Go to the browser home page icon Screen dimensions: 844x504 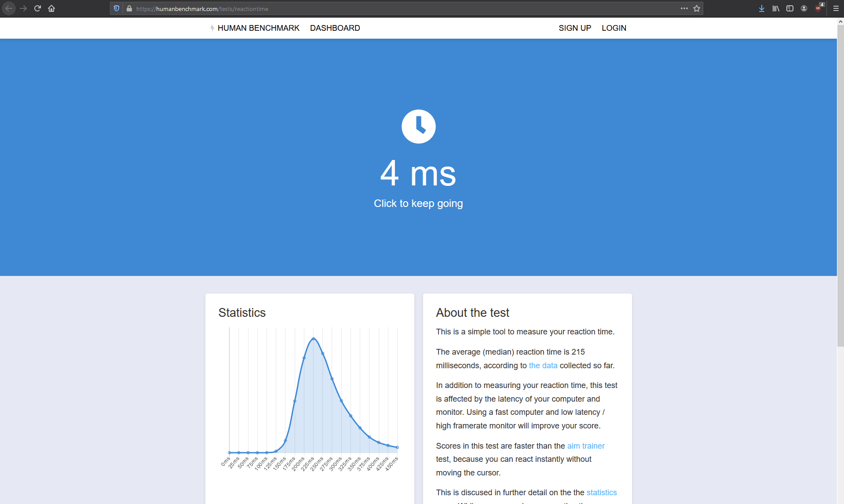pyautogui.click(x=51, y=8)
